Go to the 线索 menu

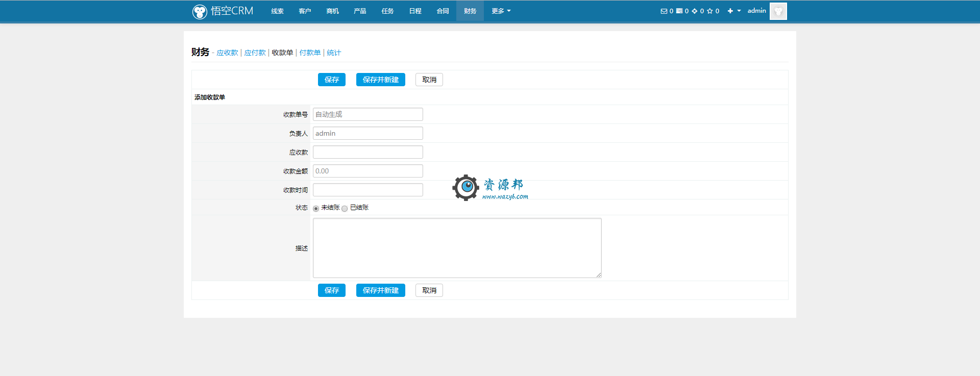277,11
